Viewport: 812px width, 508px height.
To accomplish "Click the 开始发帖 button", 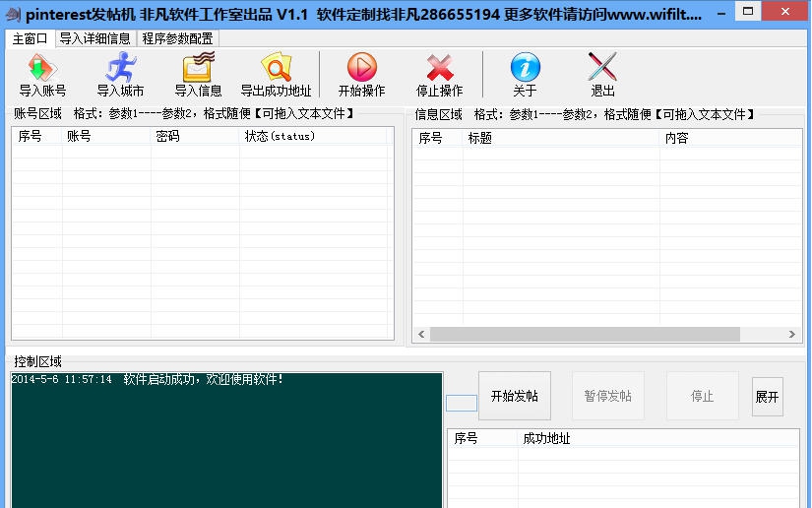I will [x=515, y=396].
